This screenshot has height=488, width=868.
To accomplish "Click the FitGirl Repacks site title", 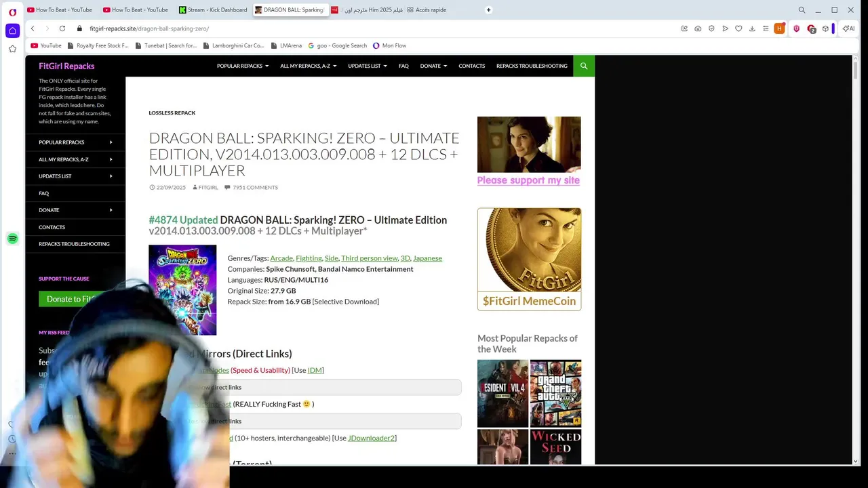I will tap(66, 66).
